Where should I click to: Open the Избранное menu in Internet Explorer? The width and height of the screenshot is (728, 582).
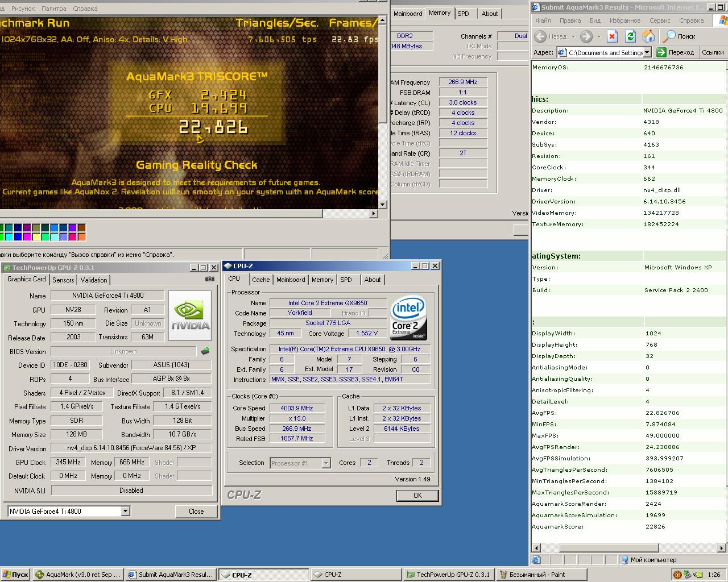[625, 20]
